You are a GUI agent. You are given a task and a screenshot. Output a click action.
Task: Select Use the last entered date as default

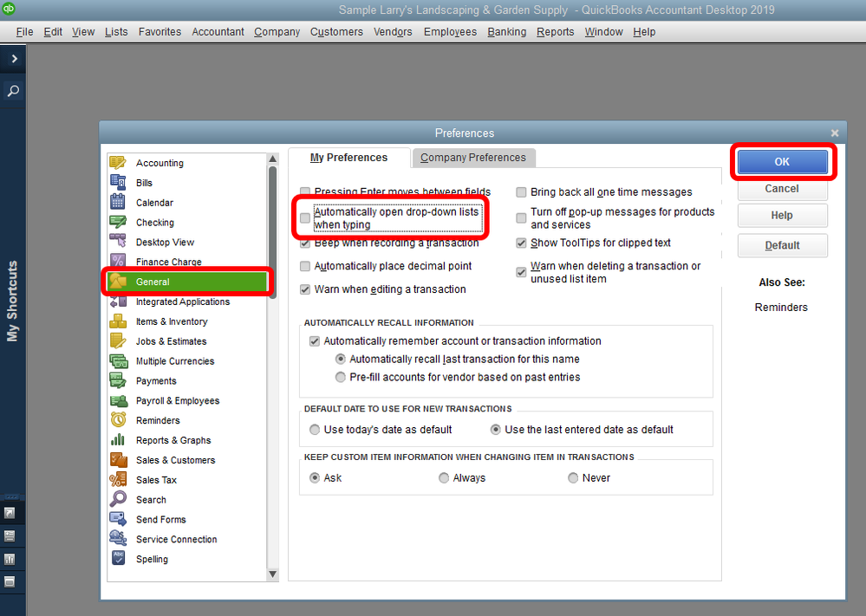495,430
